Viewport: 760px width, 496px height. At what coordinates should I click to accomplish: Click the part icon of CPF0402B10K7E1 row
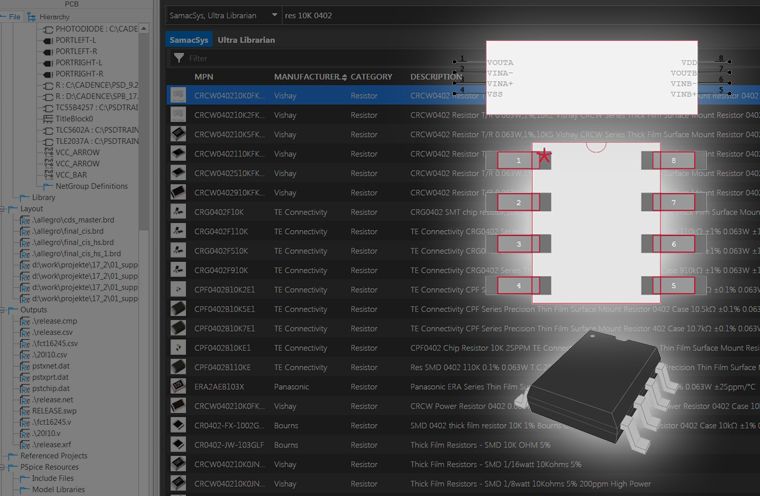(178, 328)
